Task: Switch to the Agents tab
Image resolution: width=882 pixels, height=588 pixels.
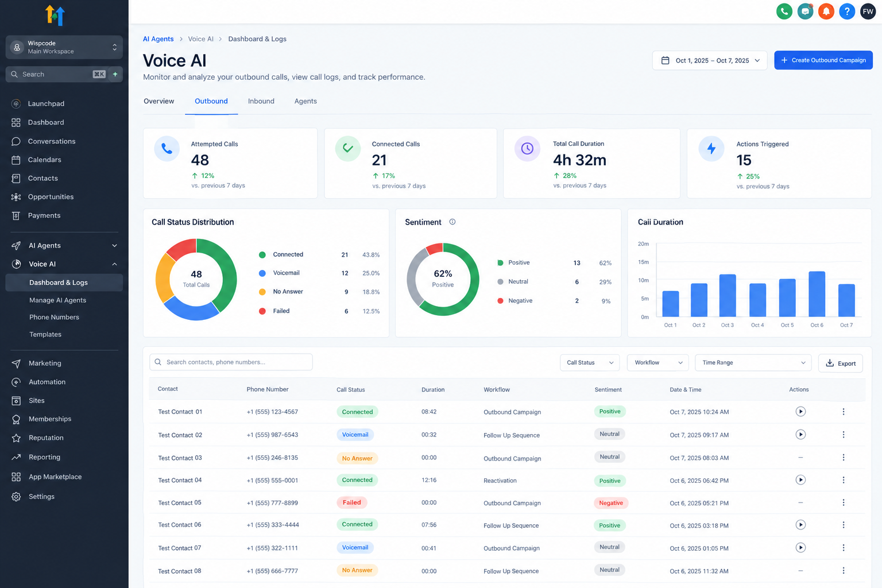Action: 305,101
